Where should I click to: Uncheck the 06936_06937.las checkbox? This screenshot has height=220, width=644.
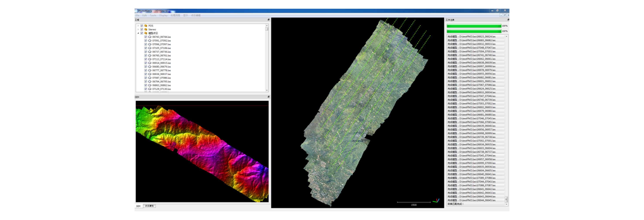(145, 74)
